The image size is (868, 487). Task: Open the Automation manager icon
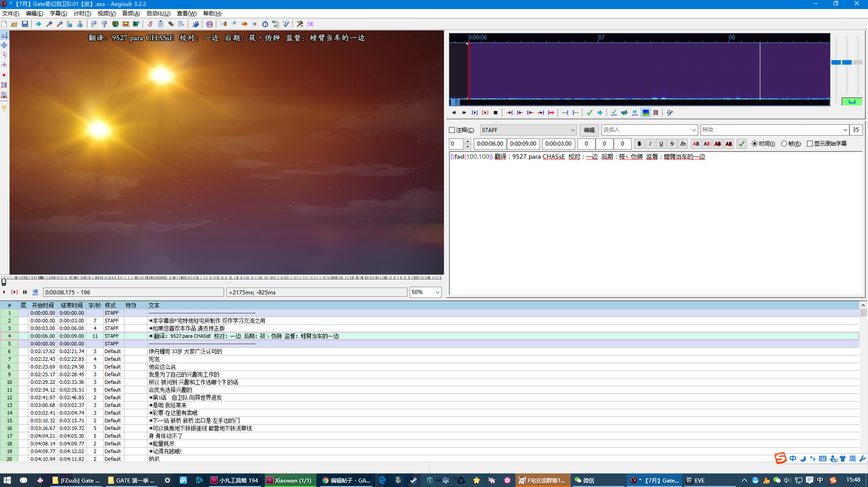pyautogui.click(x=196, y=24)
